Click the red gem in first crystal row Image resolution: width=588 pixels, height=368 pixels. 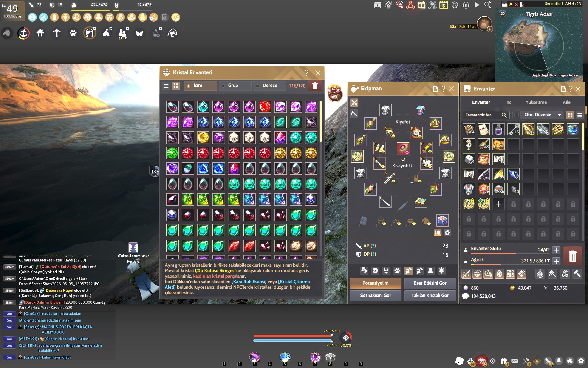point(265,106)
